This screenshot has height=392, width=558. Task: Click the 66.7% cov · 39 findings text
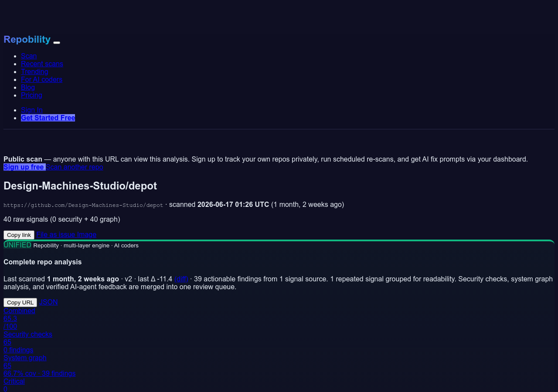[39, 373]
